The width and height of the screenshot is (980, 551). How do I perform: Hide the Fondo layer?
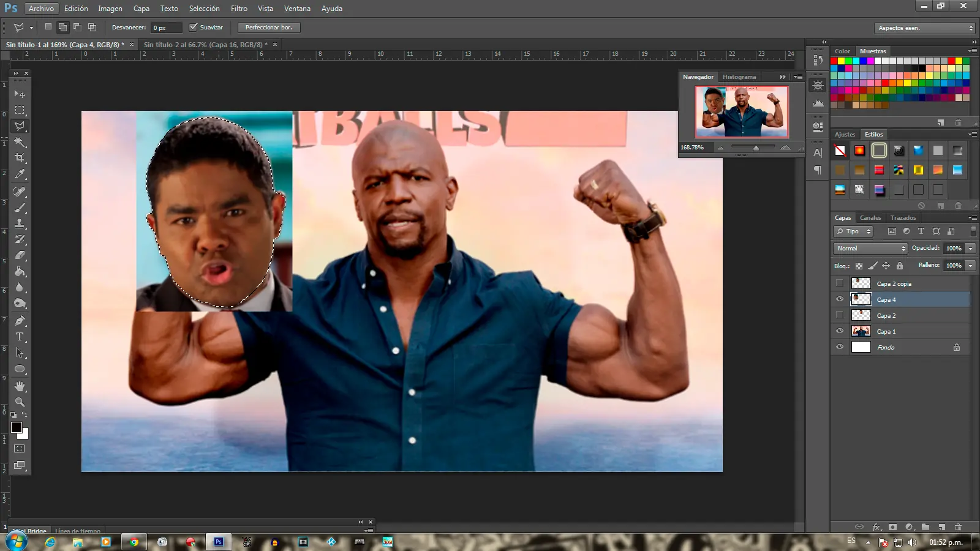click(840, 347)
